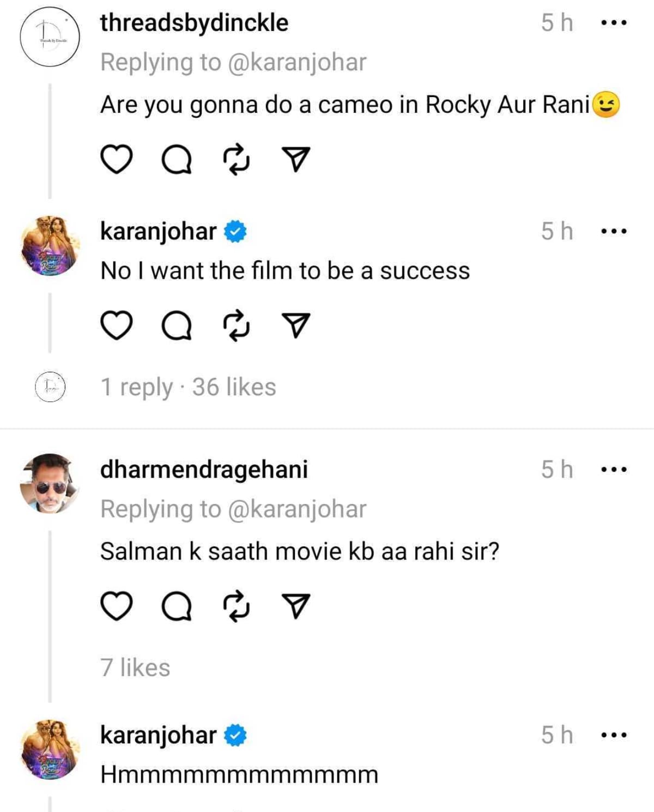Screen dimensions: 654x812
Task: Open options for karanjohar's 'Hmmmm' reply
Action: 613,735
